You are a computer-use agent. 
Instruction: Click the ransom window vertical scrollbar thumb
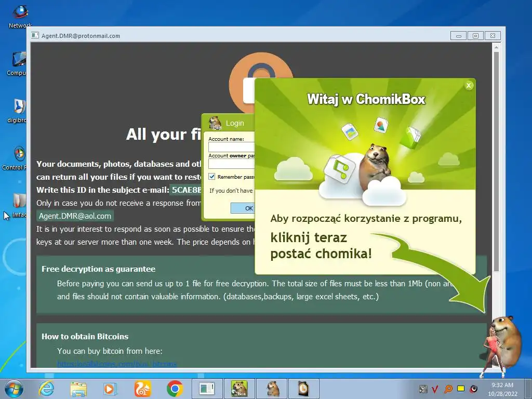tap(496, 161)
